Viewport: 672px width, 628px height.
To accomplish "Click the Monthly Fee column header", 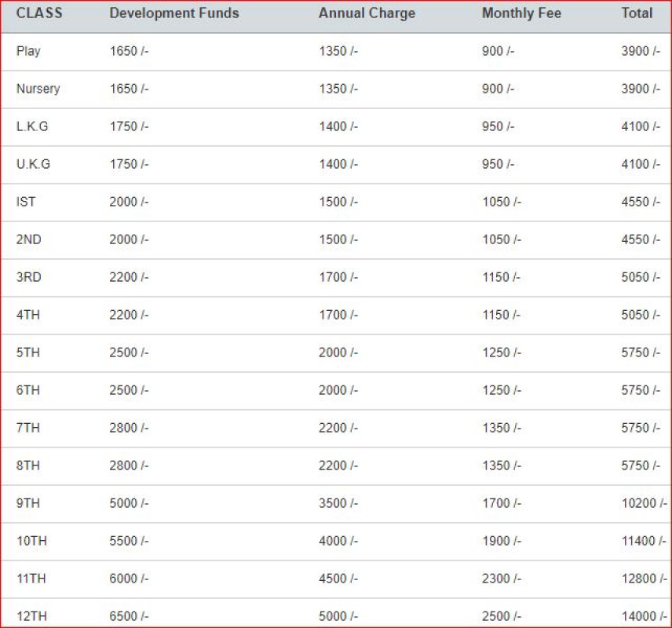I will (x=521, y=13).
